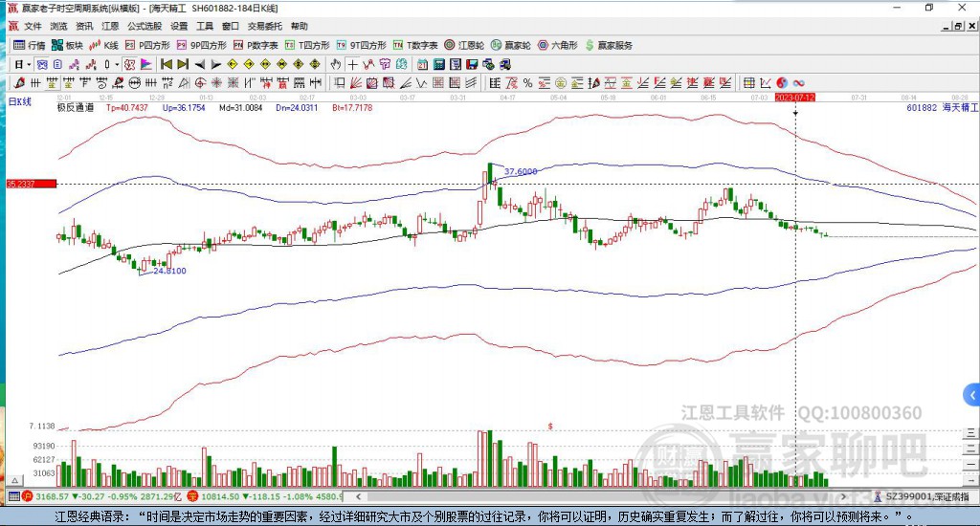Click the 日K线 label
Screen dimensions: 980x526
[x=19, y=101]
